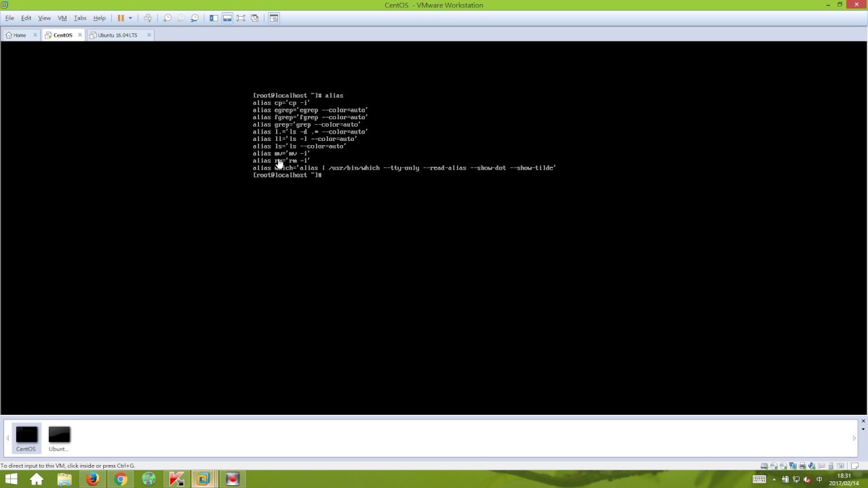
Task: Click the sound card status icon
Action: (x=812, y=466)
